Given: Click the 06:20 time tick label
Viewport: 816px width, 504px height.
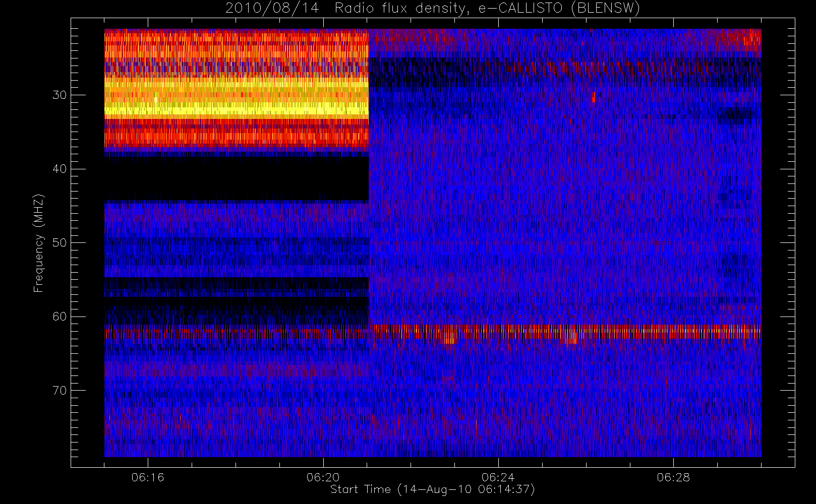Looking at the screenshot, I should pyautogui.click(x=323, y=477).
